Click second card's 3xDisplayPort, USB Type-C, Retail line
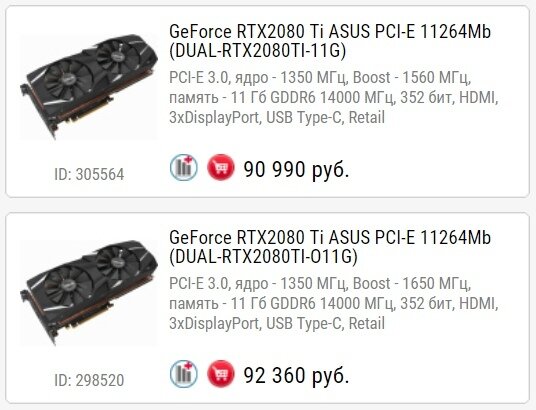The image size is (536, 410). [x=277, y=323]
